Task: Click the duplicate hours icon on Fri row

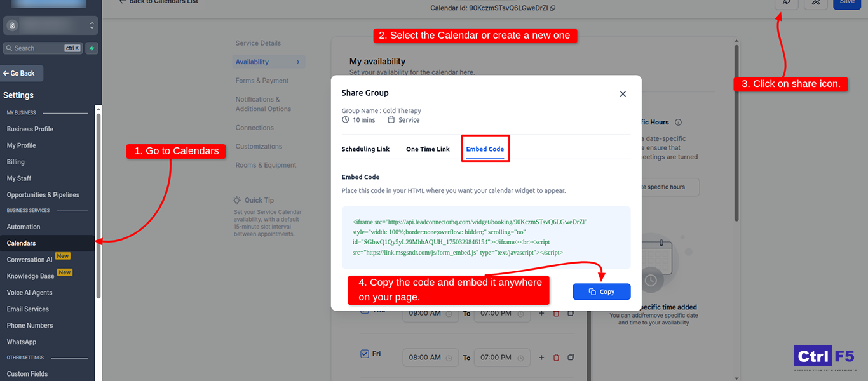Action: tap(571, 357)
